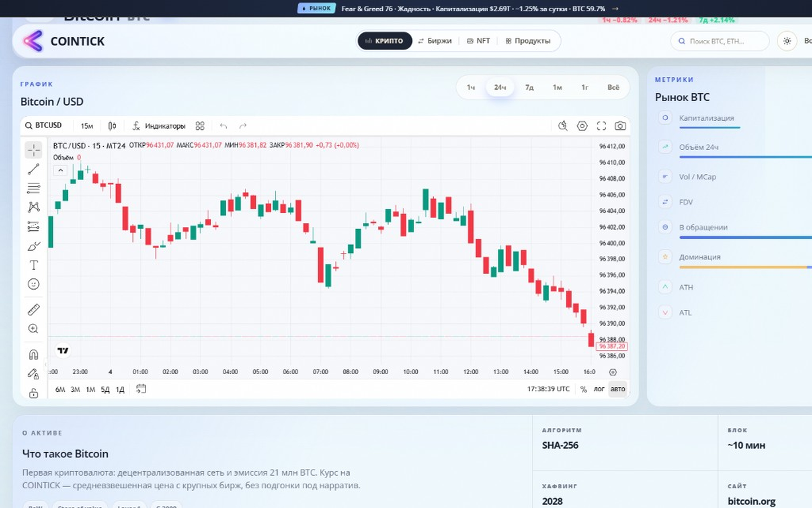Open the candlestick chart type menu
Screen dimensions: 812x508
point(112,126)
